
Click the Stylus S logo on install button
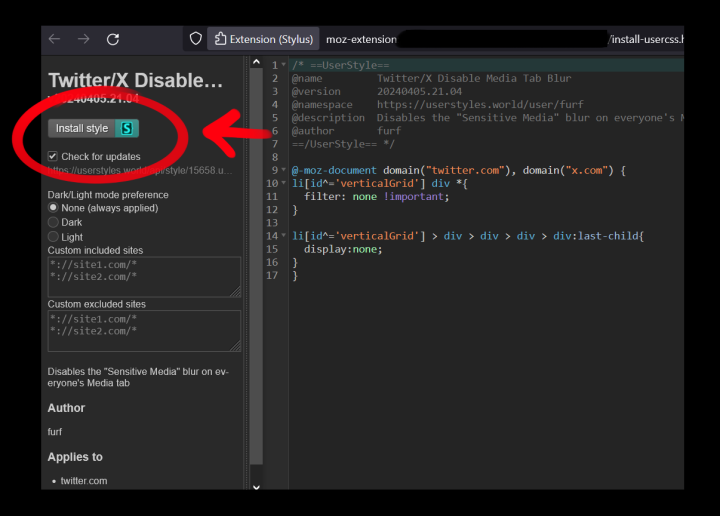(127, 129)
